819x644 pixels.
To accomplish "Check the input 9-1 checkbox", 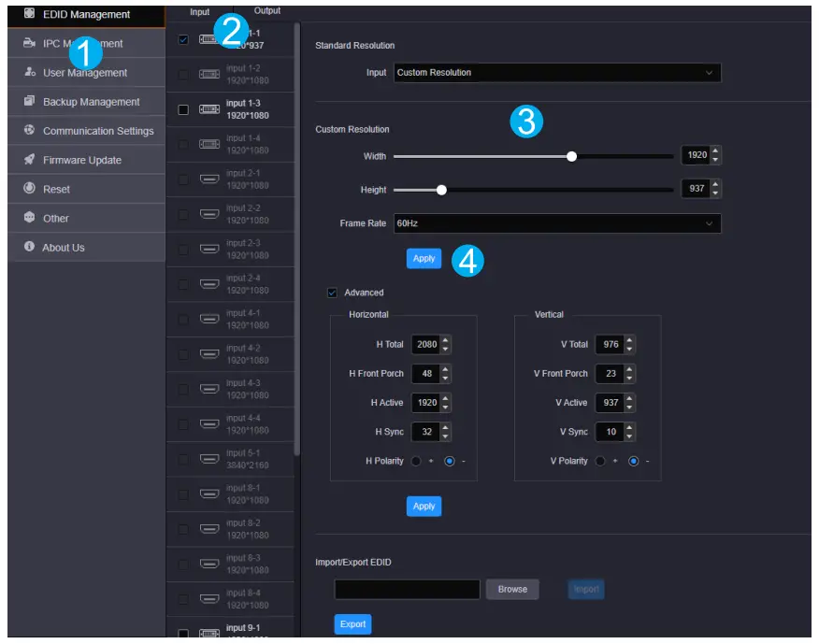I will [x=183, y=634].
